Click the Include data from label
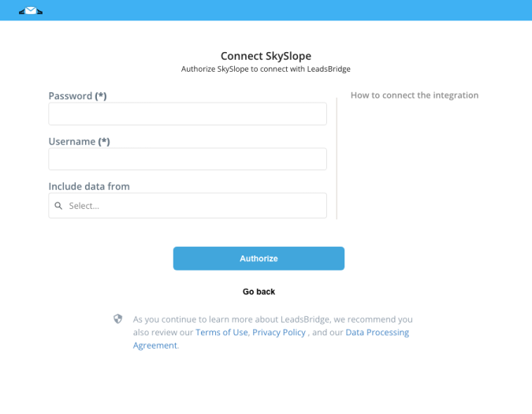532x414 pixels. 89,186
